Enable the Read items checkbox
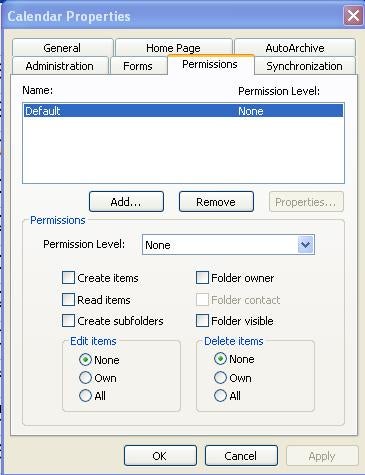 pos(68,299)
